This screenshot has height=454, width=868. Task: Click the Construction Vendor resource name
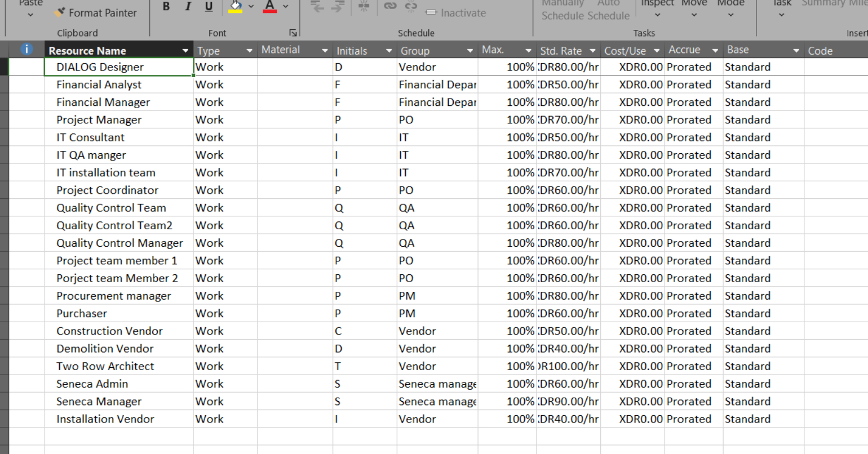tap(109, 331)
